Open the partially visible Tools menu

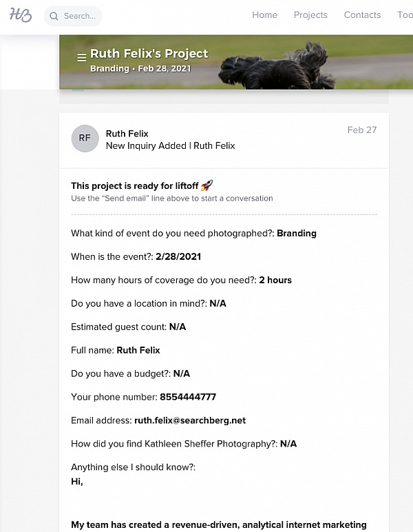(405, 15)
